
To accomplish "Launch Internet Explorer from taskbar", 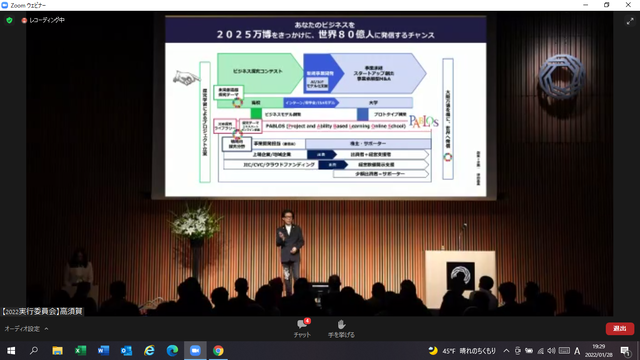I will click(149, 351).
